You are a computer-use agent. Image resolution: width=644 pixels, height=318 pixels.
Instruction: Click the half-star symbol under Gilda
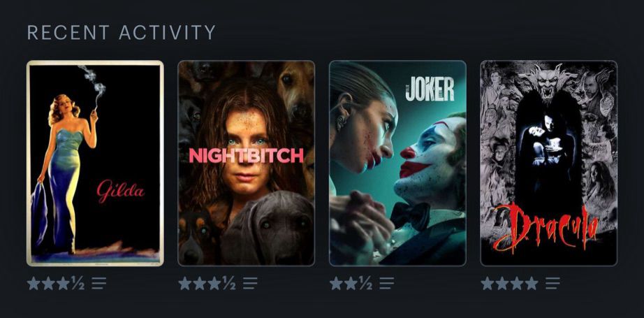point(78,283)
